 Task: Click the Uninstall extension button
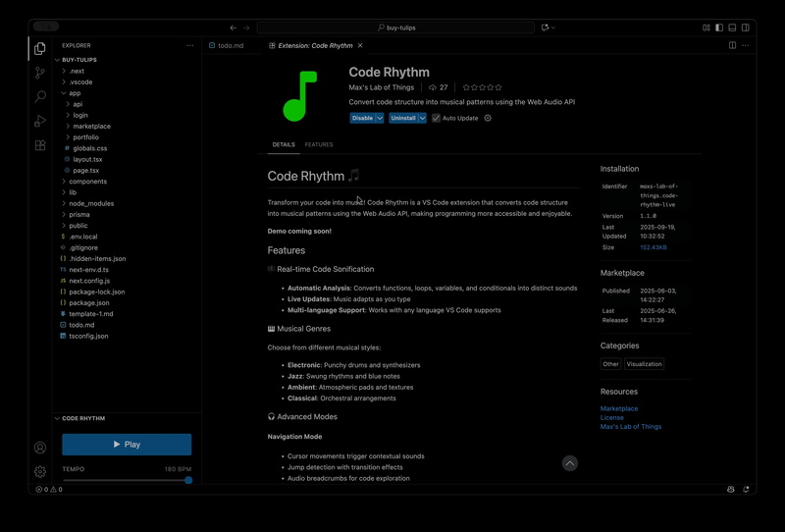(x=403, y=118)
